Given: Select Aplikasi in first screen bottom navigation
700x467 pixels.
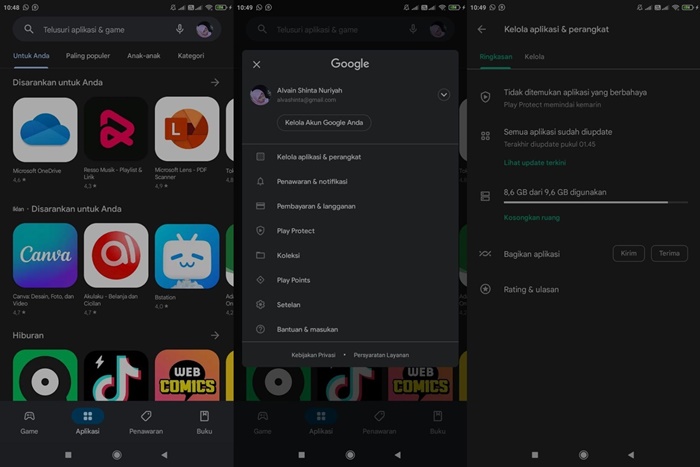Looking at the screenshot, I should (88, 422).
